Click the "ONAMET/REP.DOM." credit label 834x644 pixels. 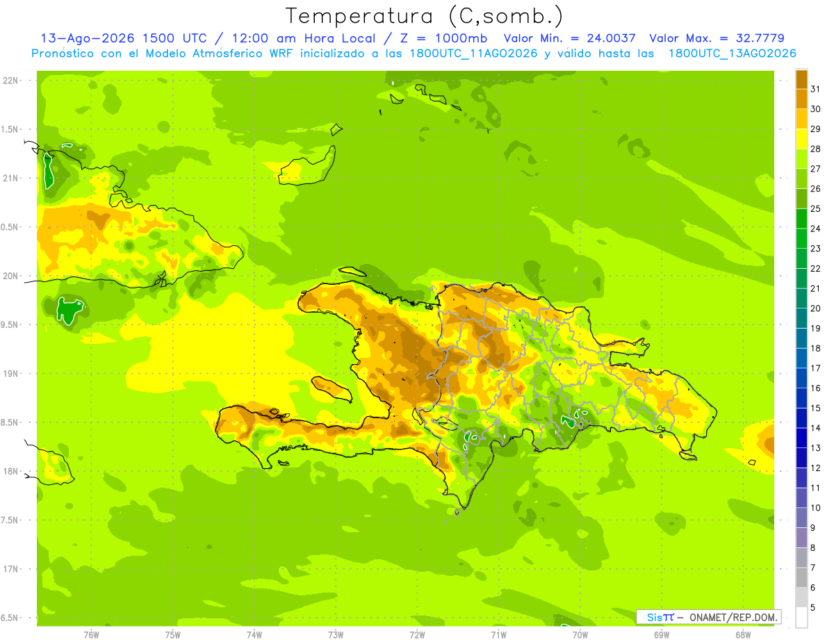[x=733, y=617]
